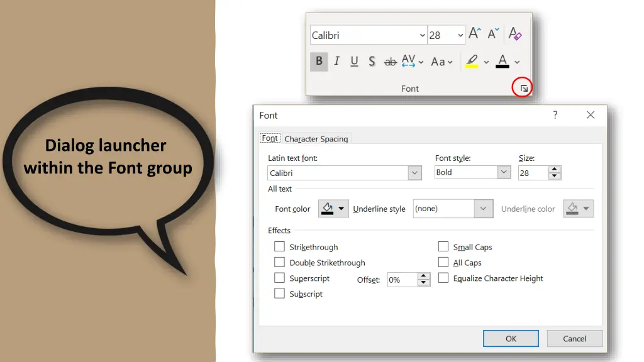Viewport: 644px width, 362px height.
Task: Increase the Size spinner value
Action: tap(555, 169)
